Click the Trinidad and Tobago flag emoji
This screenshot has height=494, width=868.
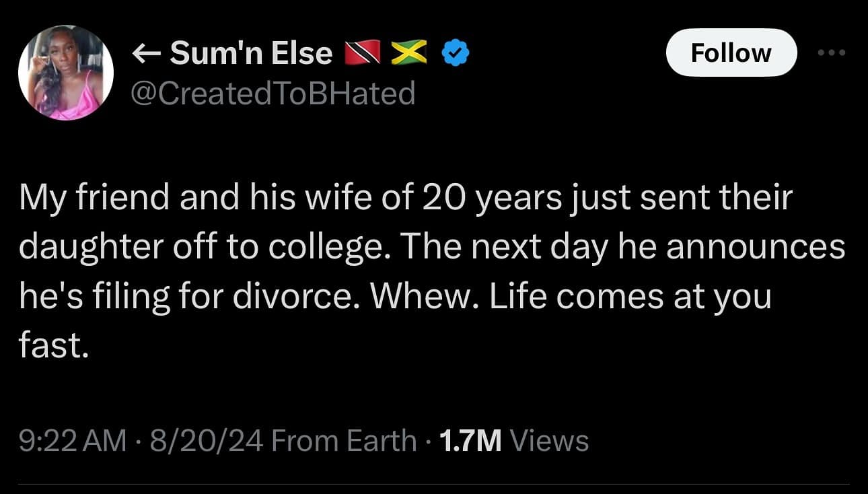click(x=363, y=54)
